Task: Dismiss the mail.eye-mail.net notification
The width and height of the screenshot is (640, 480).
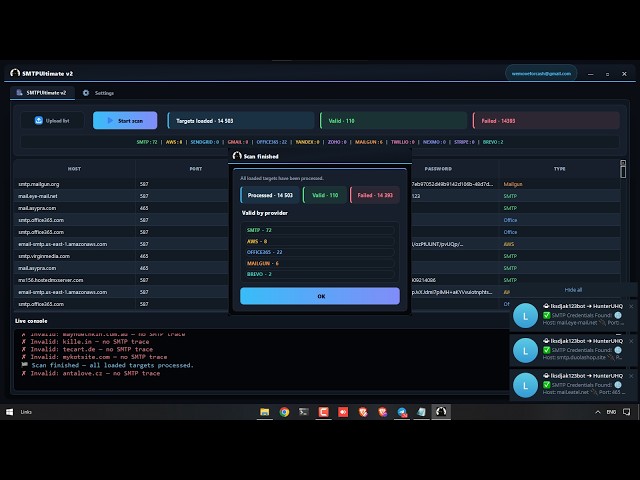Action: pos(631,306)
